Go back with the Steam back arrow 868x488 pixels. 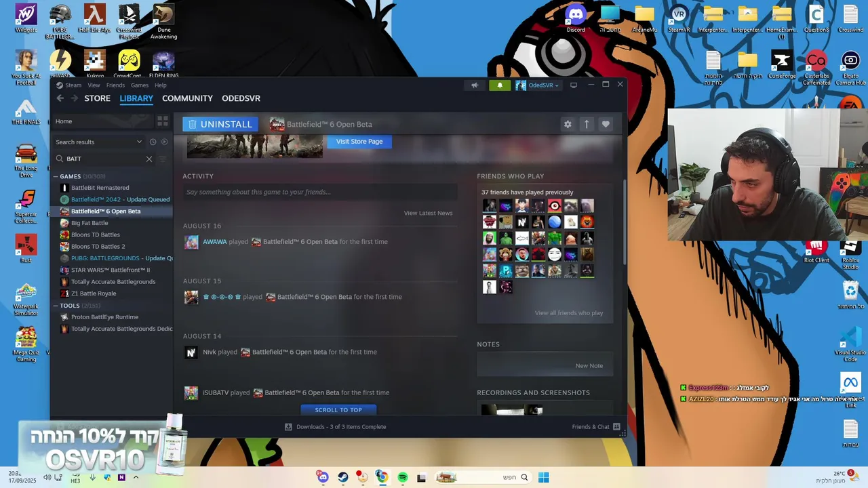point(60,98)
